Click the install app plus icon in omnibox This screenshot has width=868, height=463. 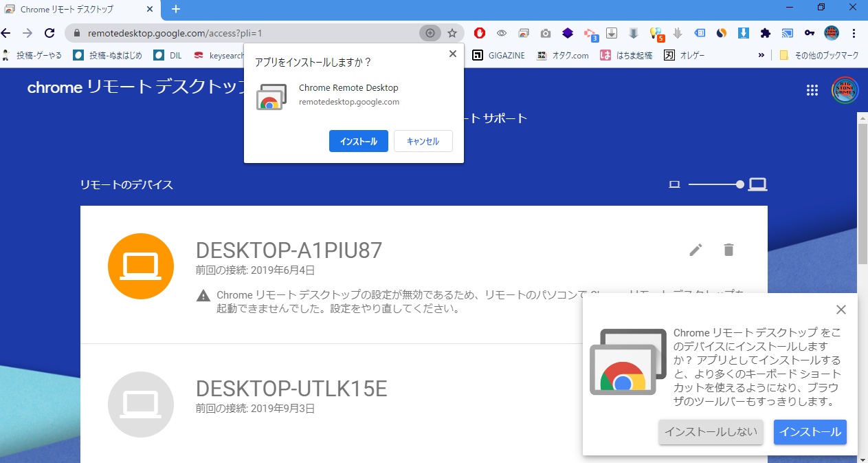coord(430,33)
